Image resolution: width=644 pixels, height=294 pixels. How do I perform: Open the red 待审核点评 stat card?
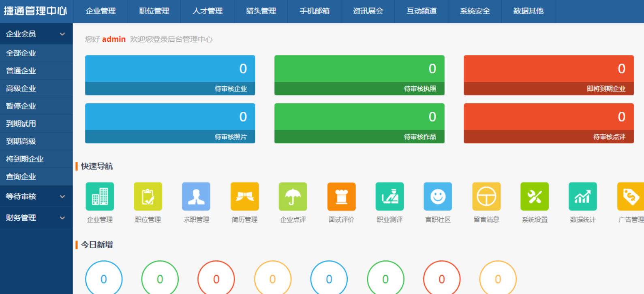coord(548,124)
